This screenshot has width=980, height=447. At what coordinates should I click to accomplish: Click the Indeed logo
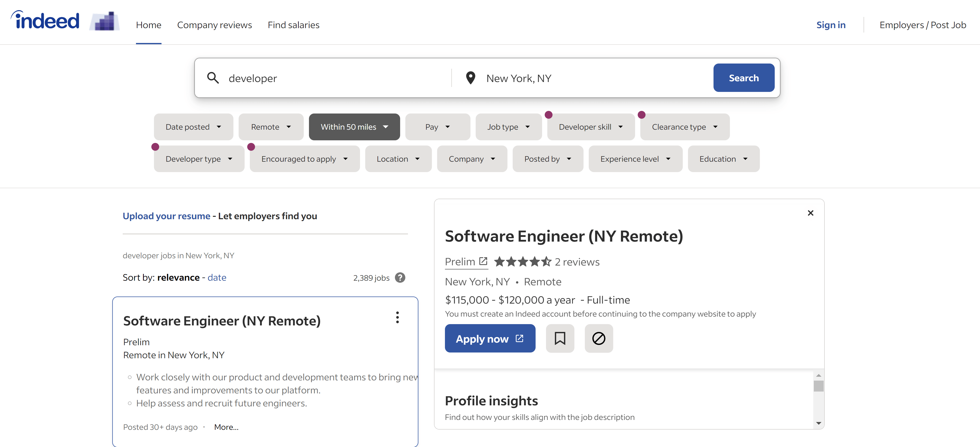point(45,20)
